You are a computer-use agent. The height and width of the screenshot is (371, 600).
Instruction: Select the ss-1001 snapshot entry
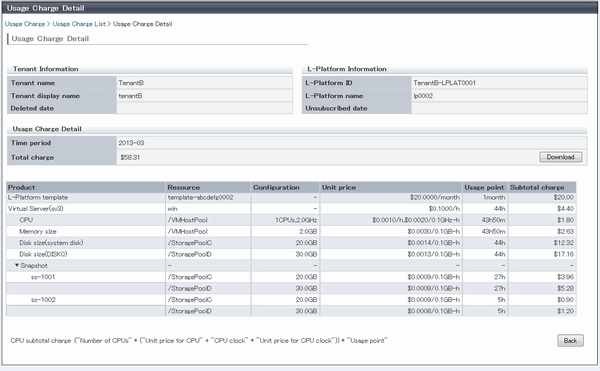pyautogui.click(x=43, y=277)
